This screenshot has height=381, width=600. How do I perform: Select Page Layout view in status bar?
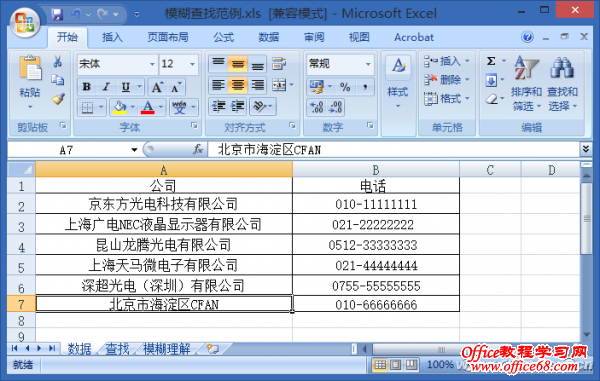pyautogui.click(x=396, y=365)
